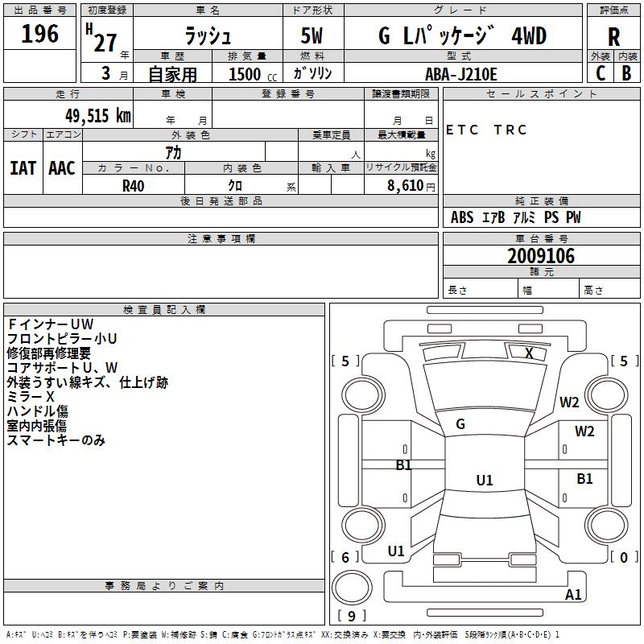644x644 pixels.
Task: Click the [6] tire tread indicator
Action: [x=345, y=557]
